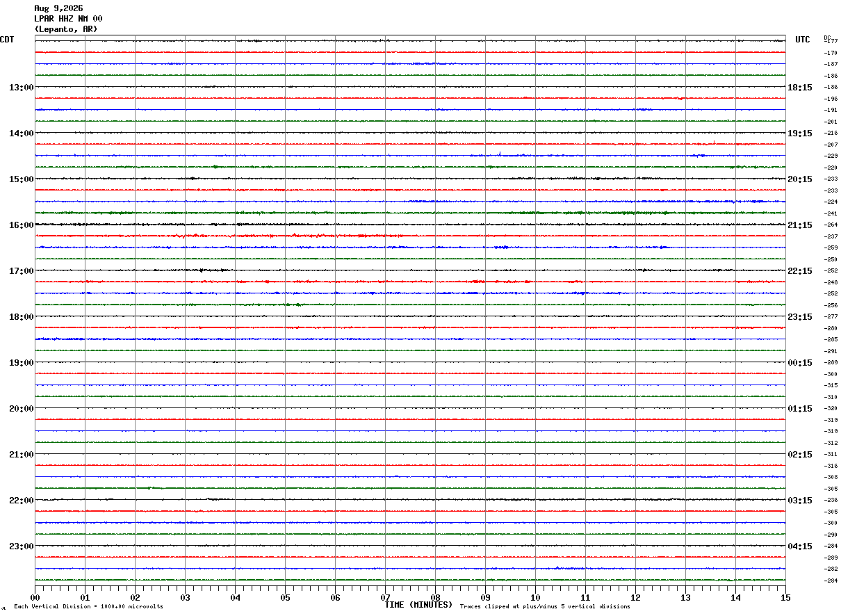841x616 pixels.
Task: Click the DC offset column header
Action: 827,38
